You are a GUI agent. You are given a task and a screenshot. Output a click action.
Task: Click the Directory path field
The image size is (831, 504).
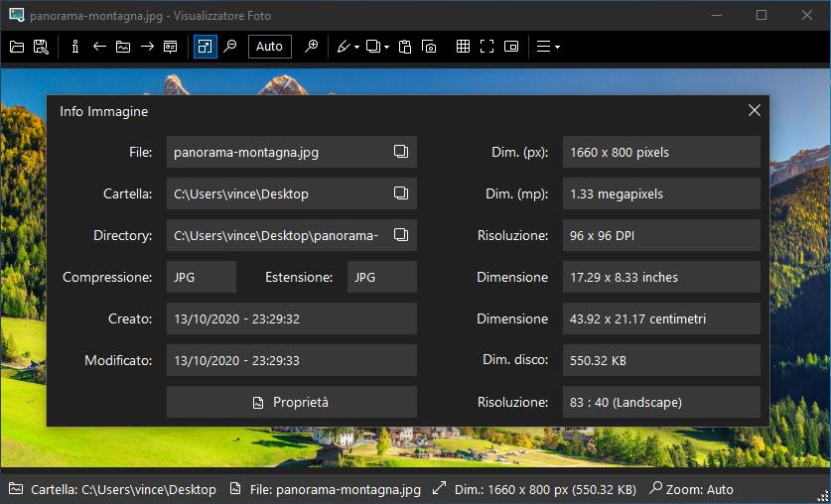[x=292, y=234]
